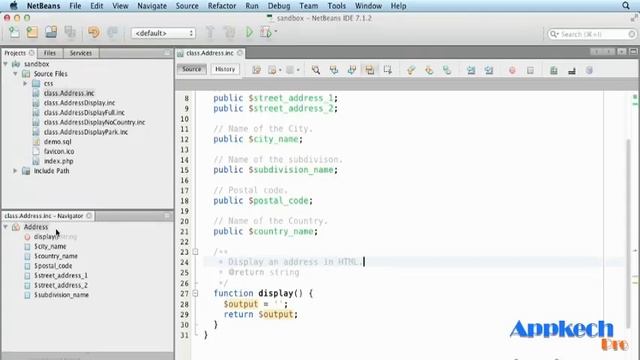Click Find Next Occurrence editor icon
The width and height of the screenshot is (640, 360).
[352, 70]
